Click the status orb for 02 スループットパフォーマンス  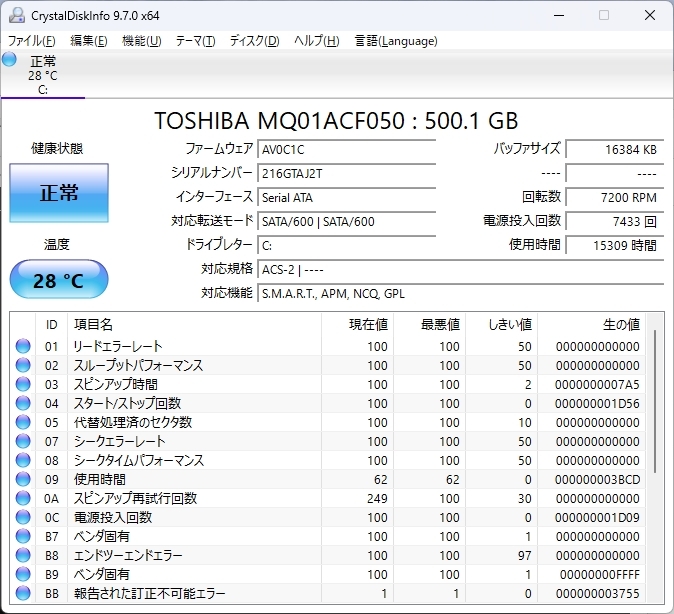click(x=23, y=365)
